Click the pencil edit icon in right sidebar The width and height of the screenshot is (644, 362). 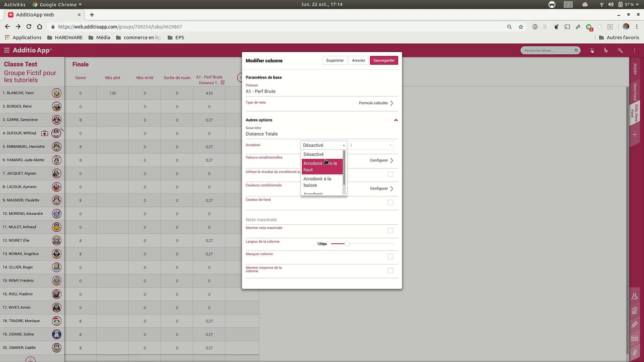click(x=635, y=324)
